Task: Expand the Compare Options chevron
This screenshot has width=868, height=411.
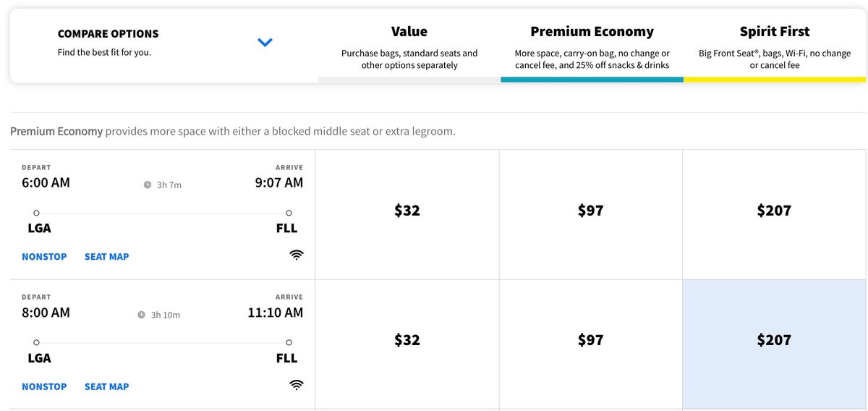Action: pos(265,43)
